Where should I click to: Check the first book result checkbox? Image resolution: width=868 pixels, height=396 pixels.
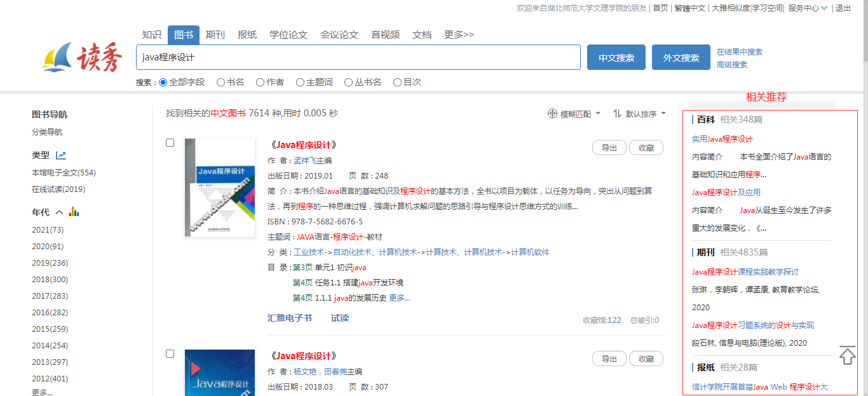pos(170,143)
